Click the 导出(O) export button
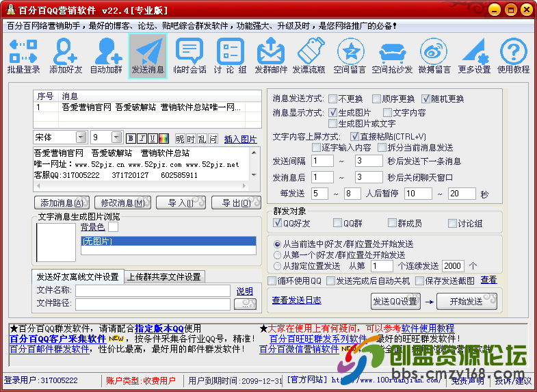This screenshot has height=392, width=537. click(x=236, y=202)
